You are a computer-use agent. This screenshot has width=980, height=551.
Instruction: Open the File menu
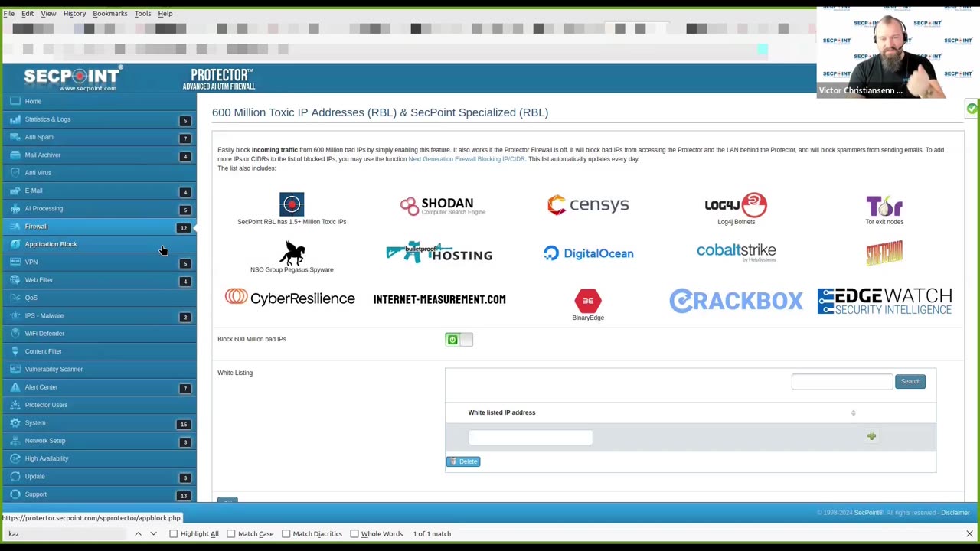pos(8,13)
